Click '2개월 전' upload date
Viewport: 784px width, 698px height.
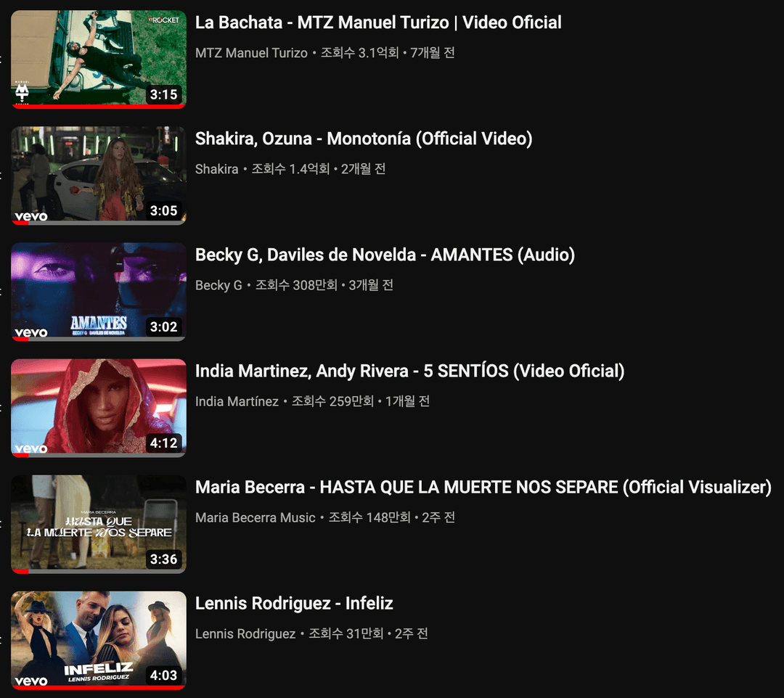coord(363,169)
